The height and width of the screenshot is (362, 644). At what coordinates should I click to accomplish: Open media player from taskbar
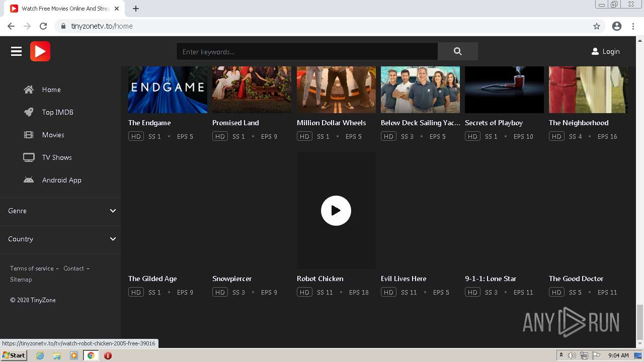click(x=74, y=355)
